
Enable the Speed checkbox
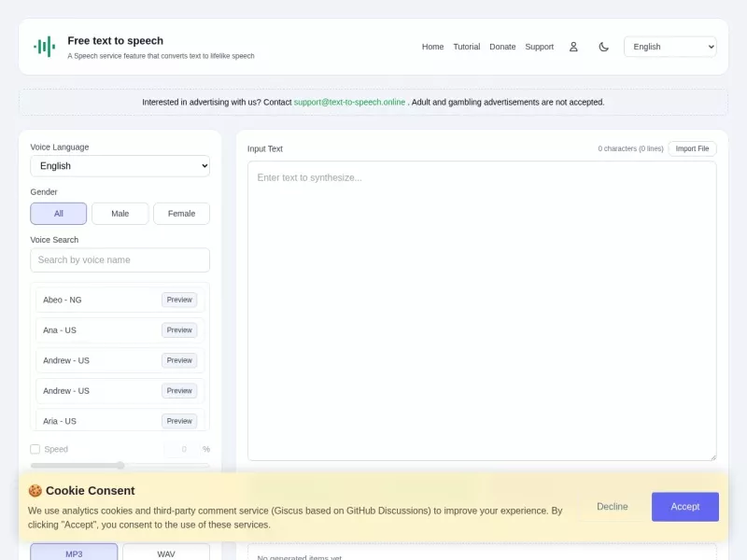[x=35, y=449]
